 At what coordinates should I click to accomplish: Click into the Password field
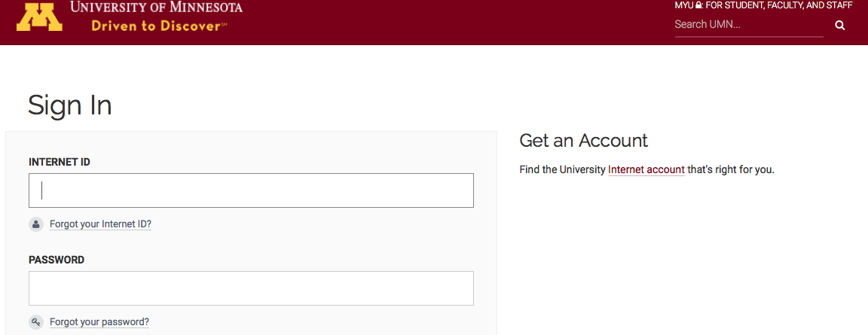[x=251, y=288]
